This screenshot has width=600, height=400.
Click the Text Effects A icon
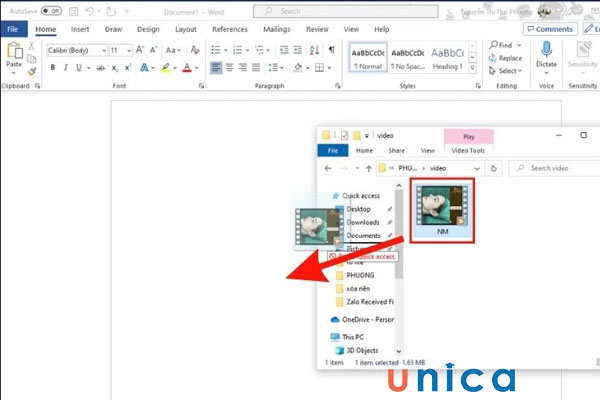tap(144, 68)
